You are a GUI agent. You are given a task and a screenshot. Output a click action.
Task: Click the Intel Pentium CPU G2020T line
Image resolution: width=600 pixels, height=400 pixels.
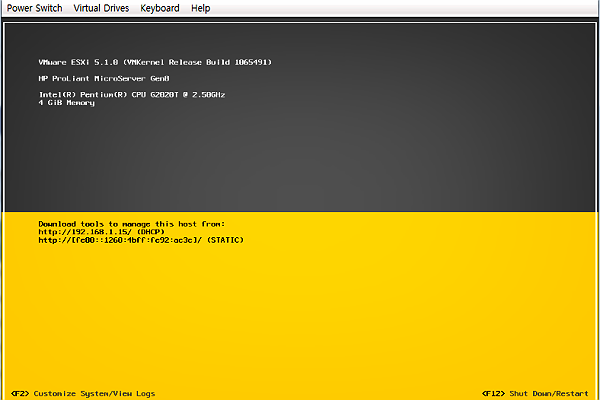132,95
